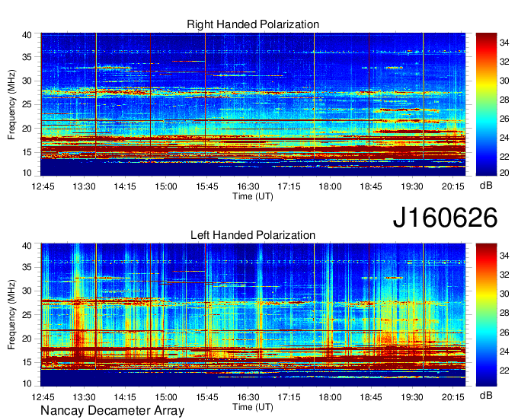Click the 40 MHz frequency tick of Left Handed plot
Image resolution: width=518 pixels, height=420 pixels.
coord(27,246)
